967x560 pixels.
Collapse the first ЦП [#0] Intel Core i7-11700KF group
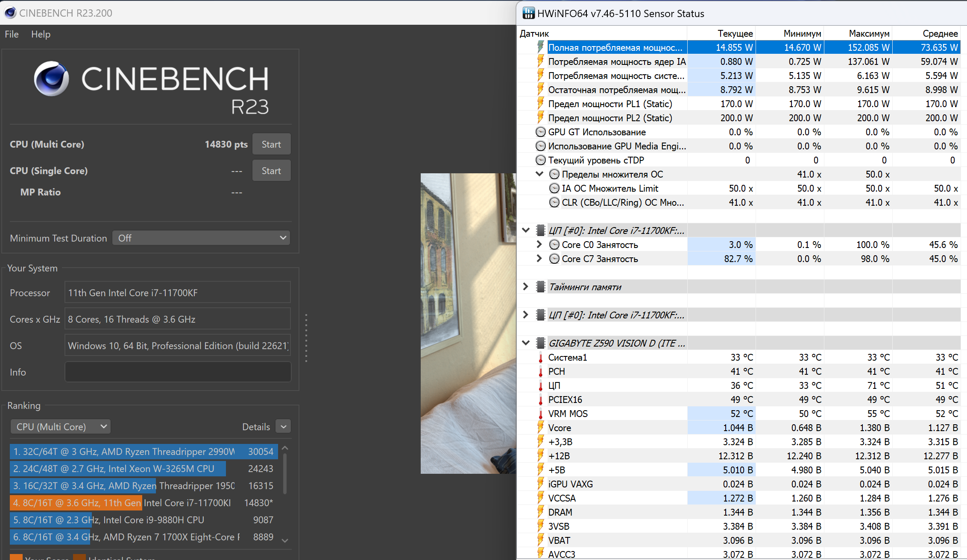[x=526, y=230]
